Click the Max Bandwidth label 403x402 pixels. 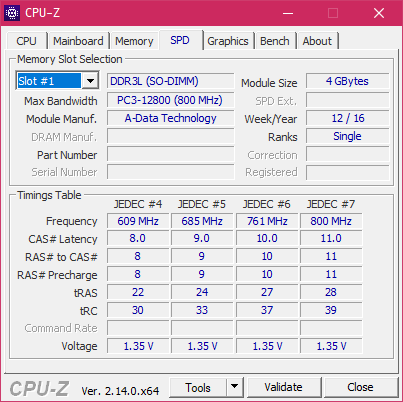[61, 101]
